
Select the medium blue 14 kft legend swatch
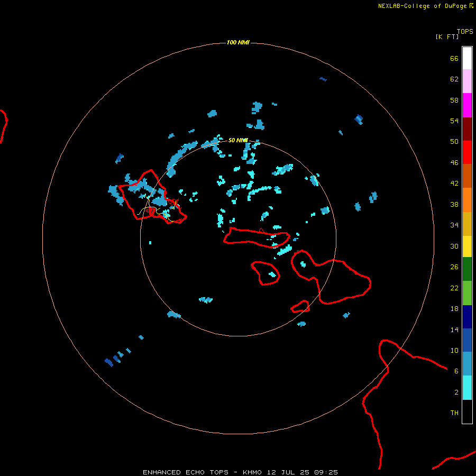tap(467, 340)
